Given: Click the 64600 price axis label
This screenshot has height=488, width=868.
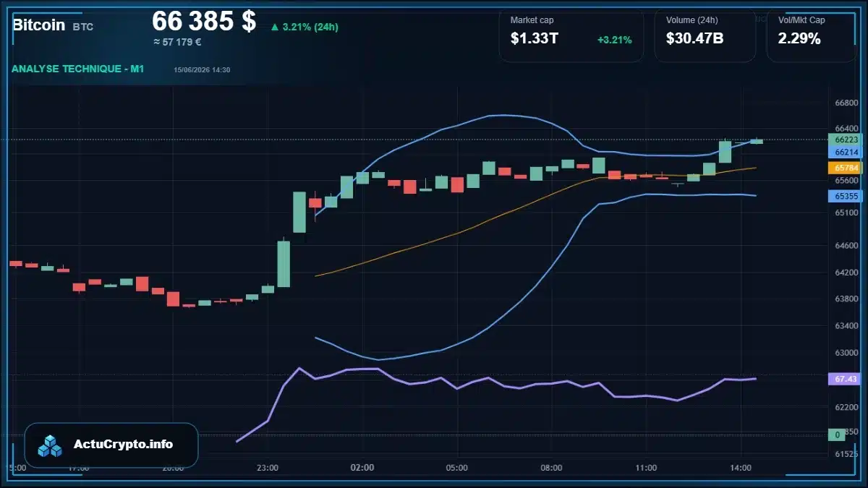Looking at the screenshot, I should 846,246.
